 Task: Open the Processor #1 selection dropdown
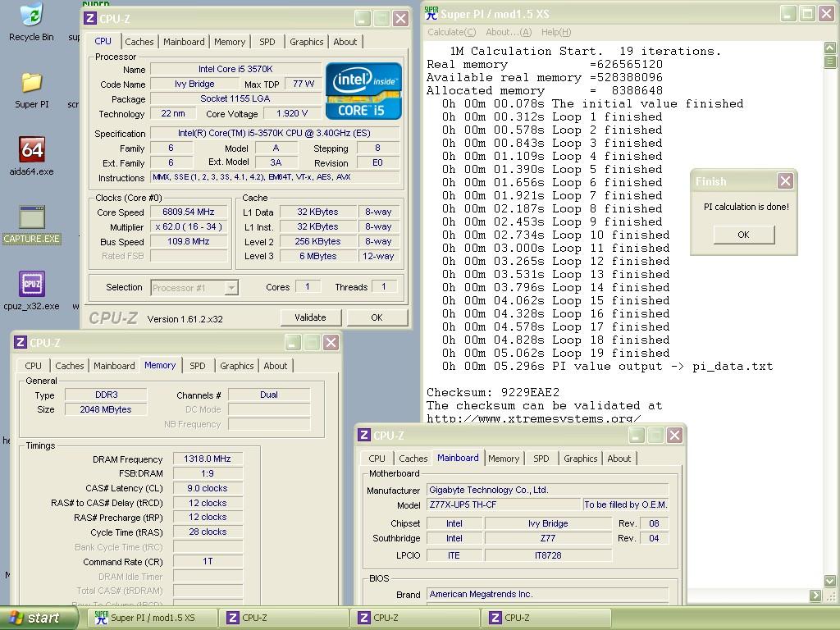pos(231,288)
